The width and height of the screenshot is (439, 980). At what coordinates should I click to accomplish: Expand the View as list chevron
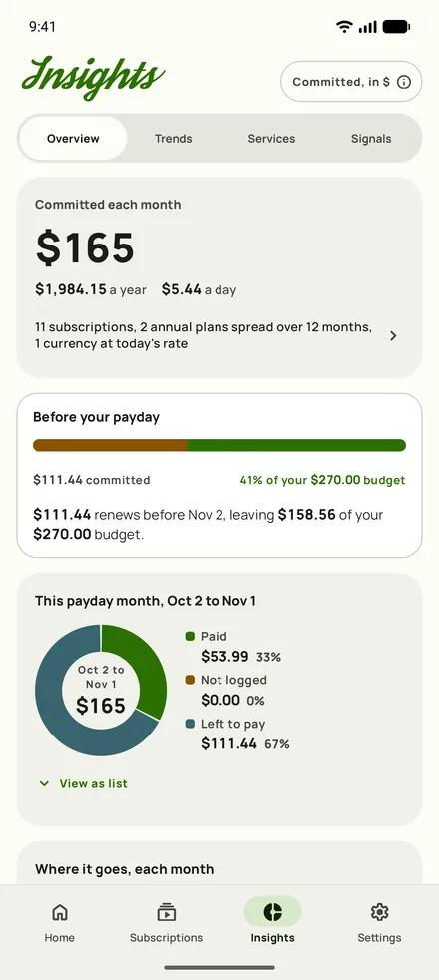point(44,783)
